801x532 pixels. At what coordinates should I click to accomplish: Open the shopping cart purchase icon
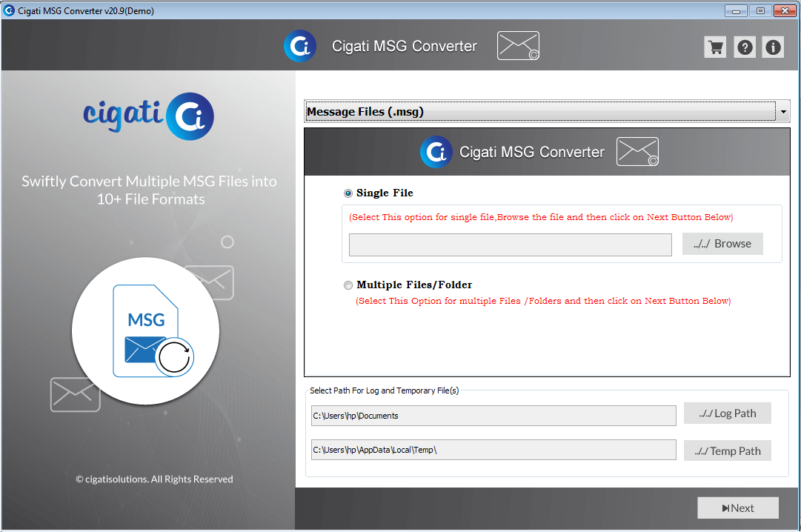[x=715, y=47]
